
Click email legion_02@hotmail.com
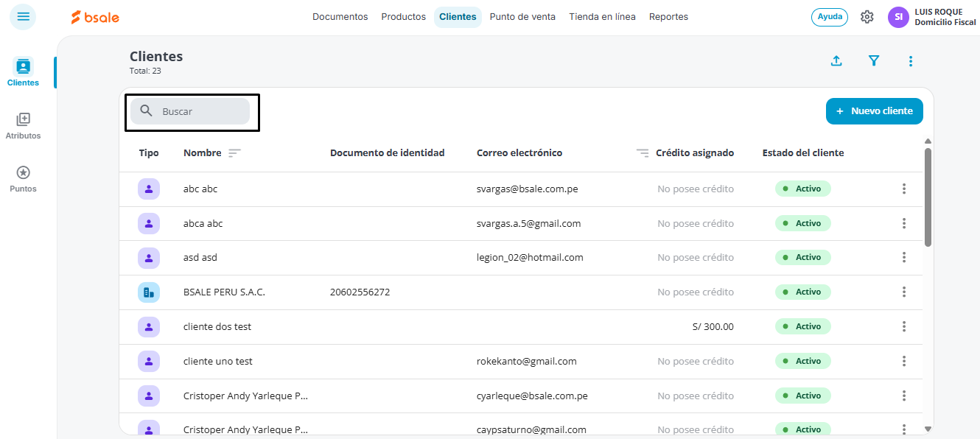click(x=530, y=258)
